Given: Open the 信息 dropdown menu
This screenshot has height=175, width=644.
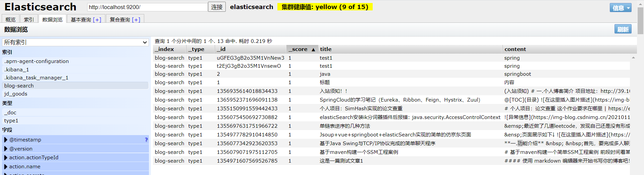Looking at the screenshot, I should [621, 8].
